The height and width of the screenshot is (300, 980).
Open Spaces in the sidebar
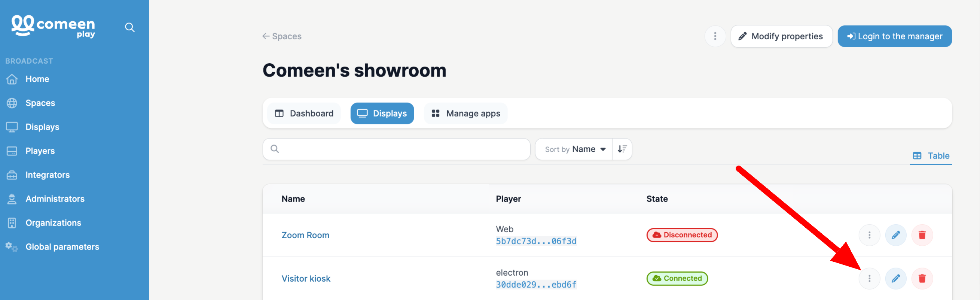pos(40,103)
